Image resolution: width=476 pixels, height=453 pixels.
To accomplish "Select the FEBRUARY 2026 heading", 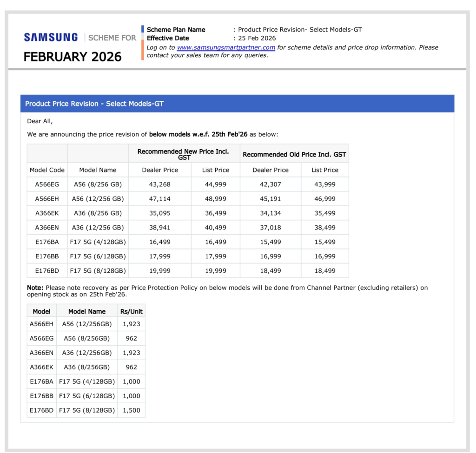I will [72, 57].
